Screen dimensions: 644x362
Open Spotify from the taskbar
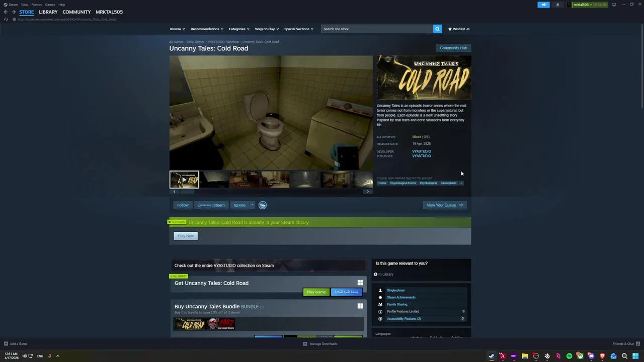coord(569,356)
